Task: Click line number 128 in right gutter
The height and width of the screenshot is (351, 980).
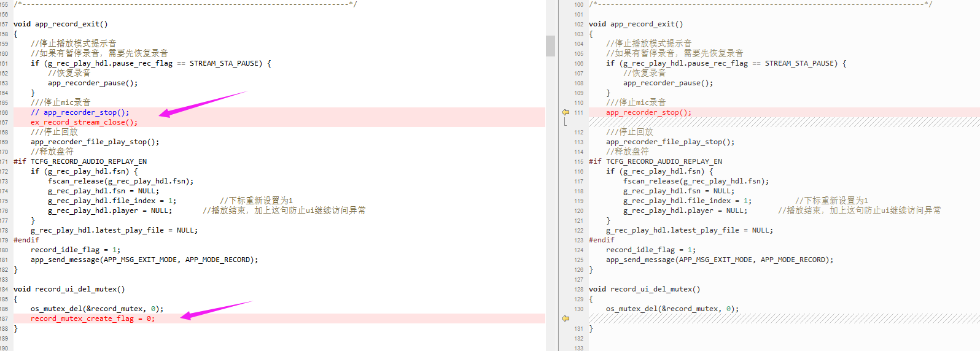Action: [x=578, y=289]
